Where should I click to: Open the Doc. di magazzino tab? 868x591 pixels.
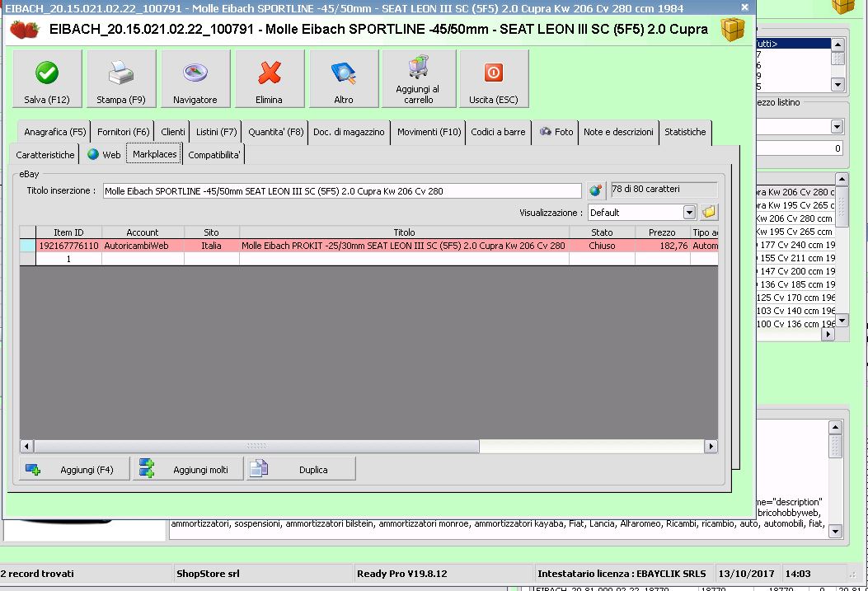click(x=349, y=132)
